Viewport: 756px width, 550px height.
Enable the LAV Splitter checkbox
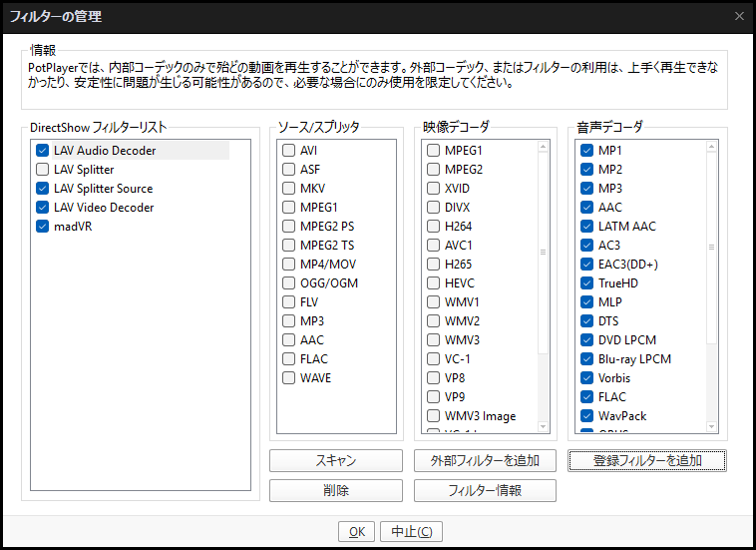click(42, 170)
